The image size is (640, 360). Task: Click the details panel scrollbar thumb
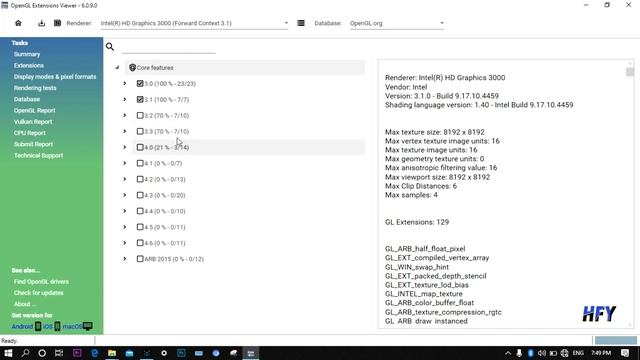coord(630,72)
